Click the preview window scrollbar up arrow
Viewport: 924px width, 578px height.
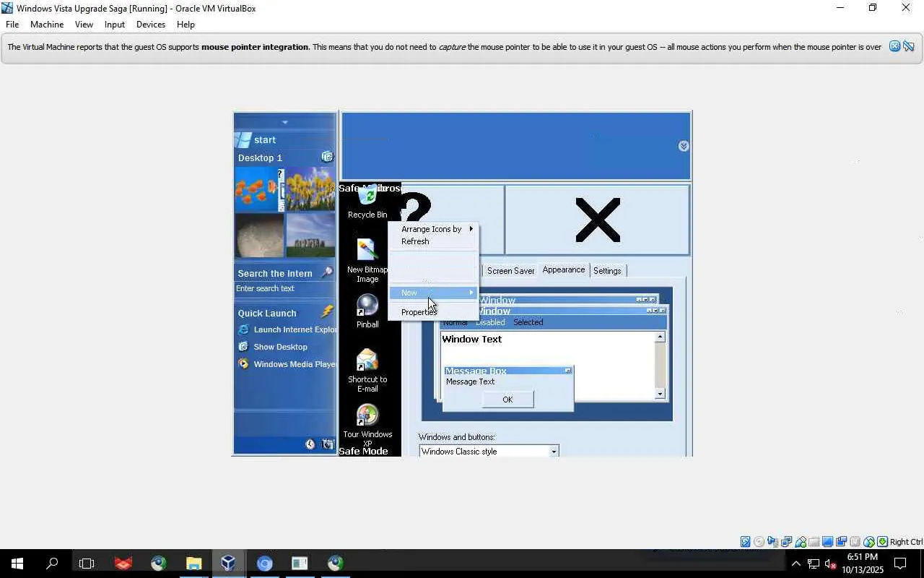pyautogui.click(x=660, y=337)
